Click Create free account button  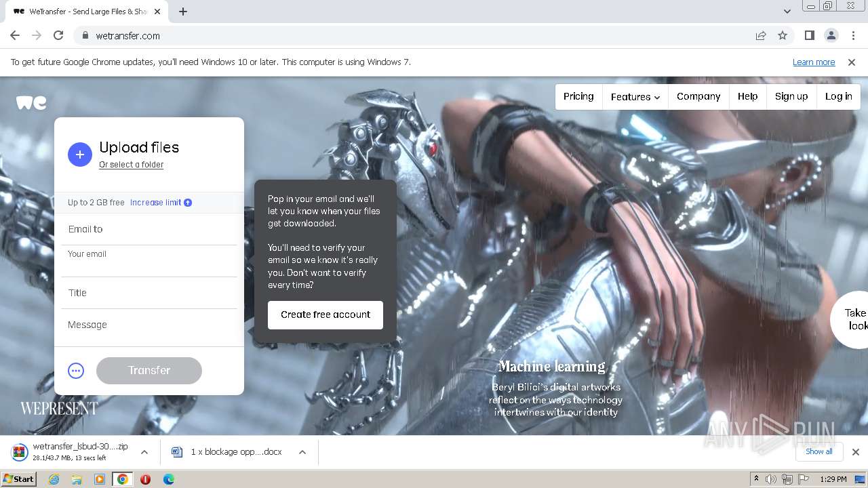(x=325, y=314)
